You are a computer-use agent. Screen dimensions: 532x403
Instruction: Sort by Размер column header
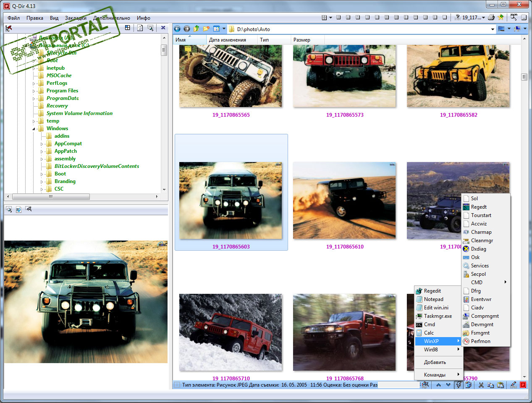(x=307, y=40)
